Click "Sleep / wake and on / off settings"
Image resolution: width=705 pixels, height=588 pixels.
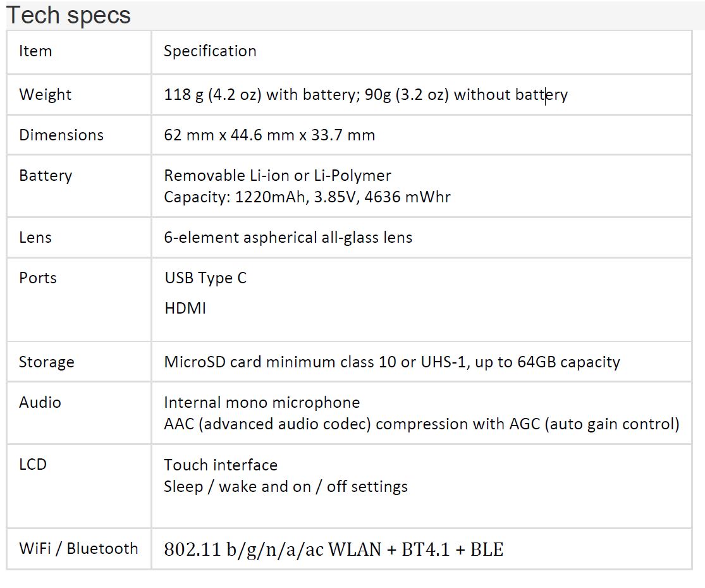pyautogui.click(x=285, y=487)
